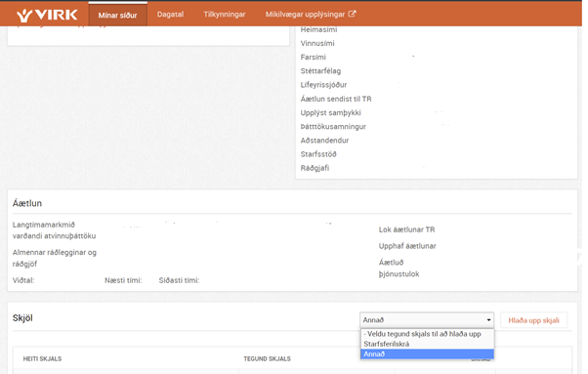
Task: Click the Viðtal: label
Action: 23,280
